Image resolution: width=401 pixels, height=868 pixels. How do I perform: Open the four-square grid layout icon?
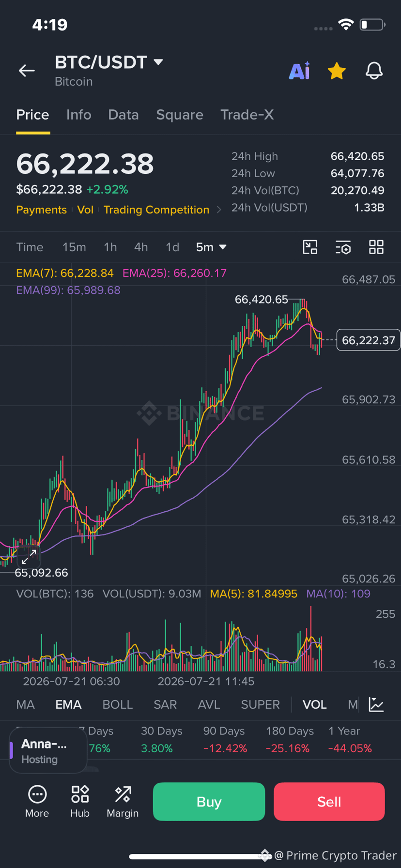pyautogui.click(x=376, y=247)
